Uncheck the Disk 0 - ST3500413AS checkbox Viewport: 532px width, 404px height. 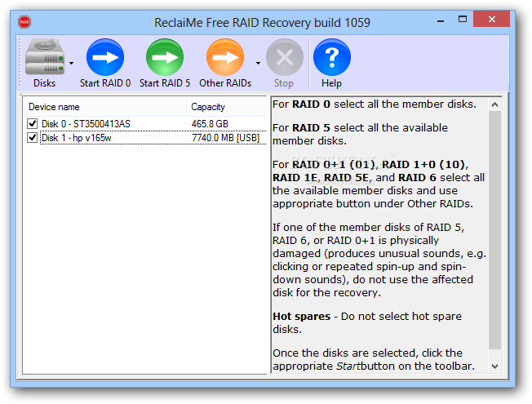[x=33, y=123]
